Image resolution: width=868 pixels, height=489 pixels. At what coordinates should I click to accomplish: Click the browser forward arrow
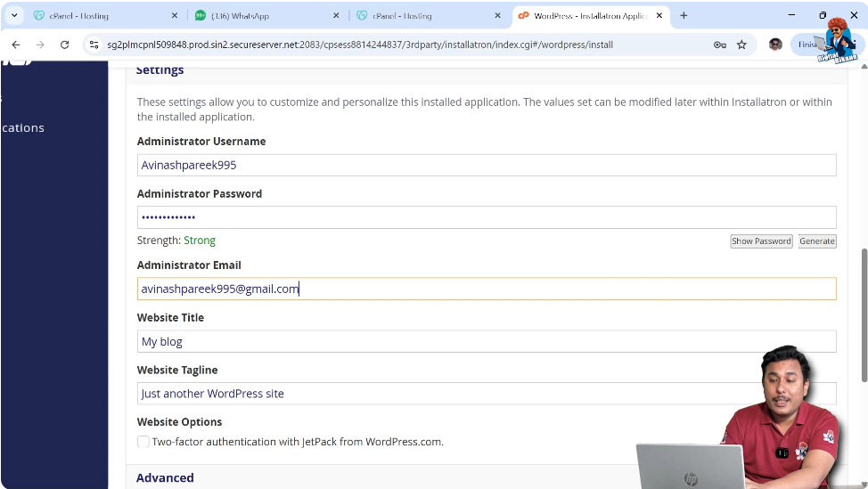[40, 45]
